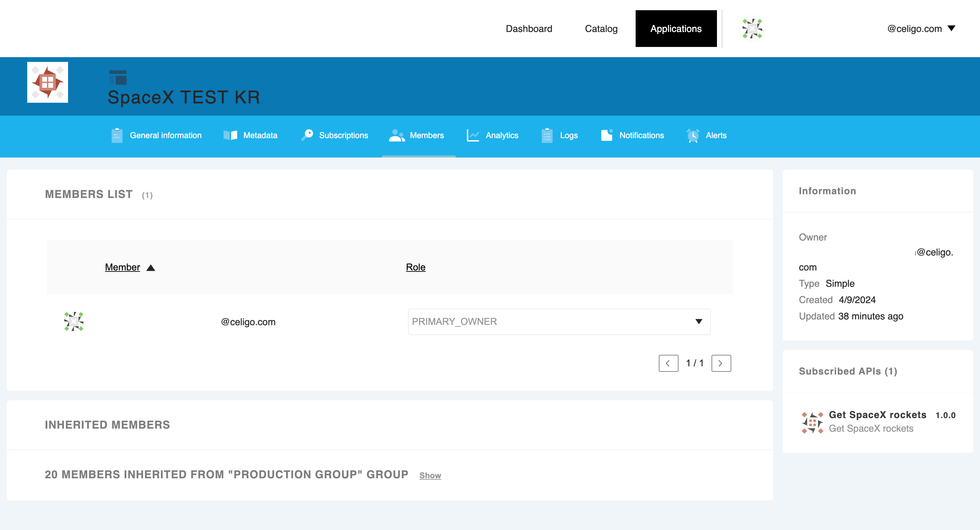Viewport: 980px width, 530px height.
Task: Click the SpaceX TEST KR application logo
Action: click(x=48, y=83)
